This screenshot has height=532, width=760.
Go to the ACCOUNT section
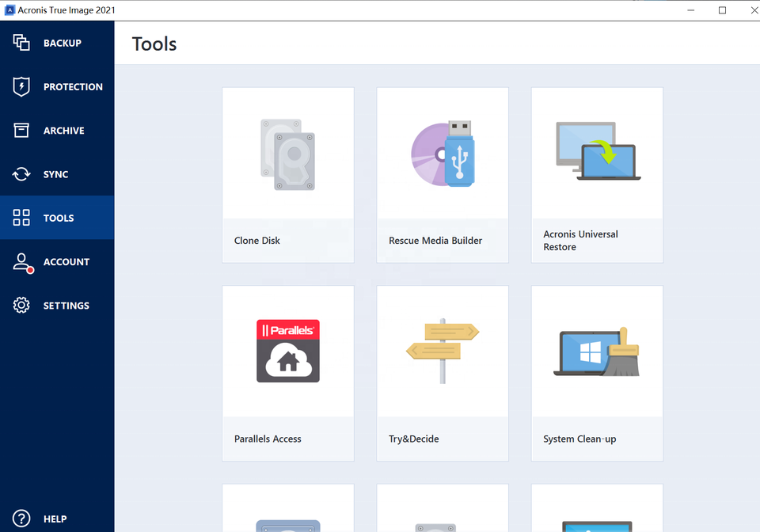tap(66, 262)
